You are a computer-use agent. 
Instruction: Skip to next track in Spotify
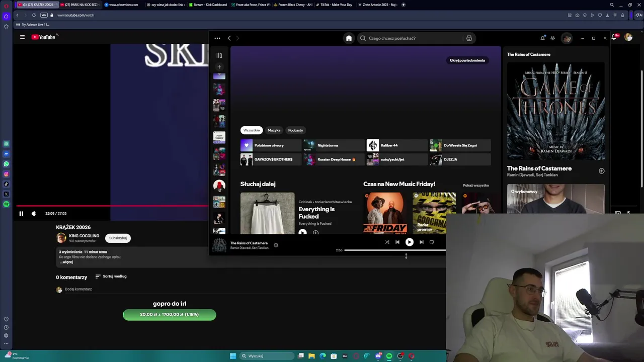coord(422,242)
